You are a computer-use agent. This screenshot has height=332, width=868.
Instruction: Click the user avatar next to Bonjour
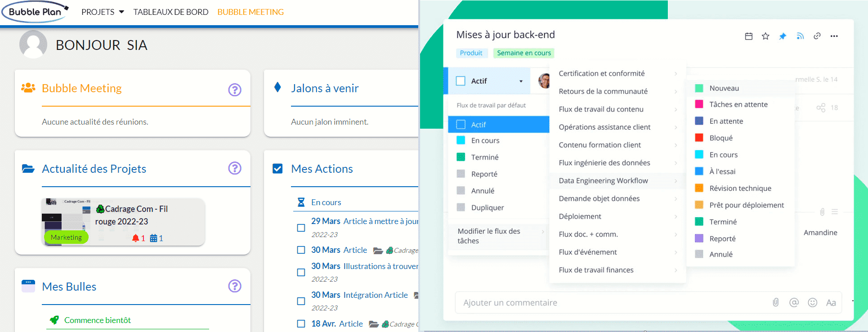[33, 45]
